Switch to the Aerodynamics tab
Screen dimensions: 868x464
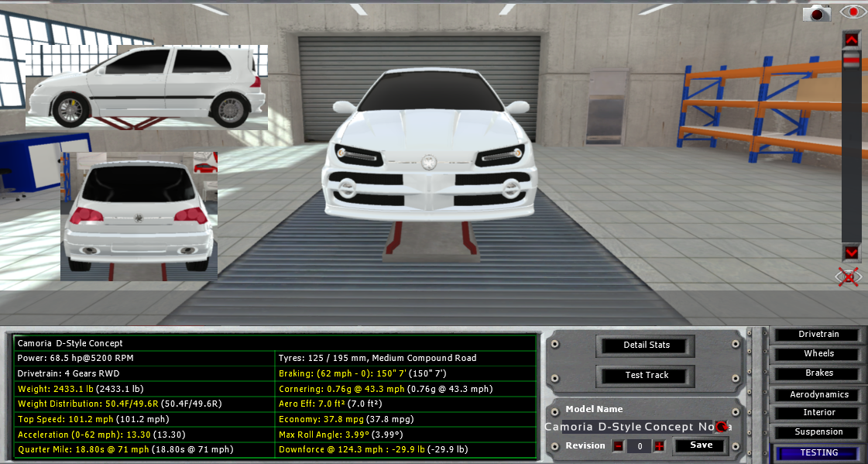pyautogui.click(x=818, y=395)
